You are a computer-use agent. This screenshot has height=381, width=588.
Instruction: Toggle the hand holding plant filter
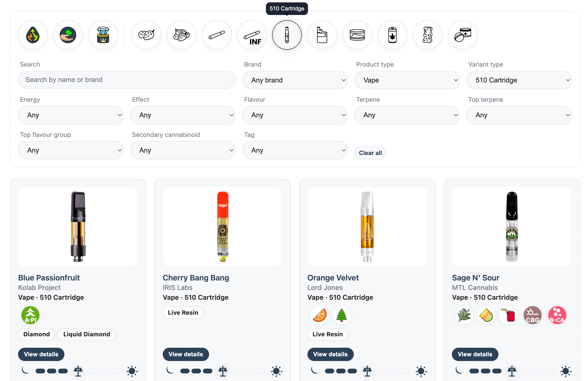[68, 35]
